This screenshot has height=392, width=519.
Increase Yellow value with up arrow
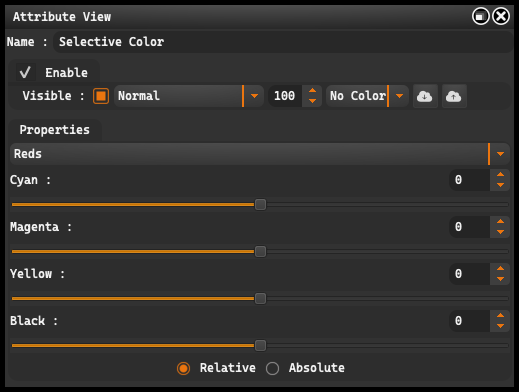500,268
